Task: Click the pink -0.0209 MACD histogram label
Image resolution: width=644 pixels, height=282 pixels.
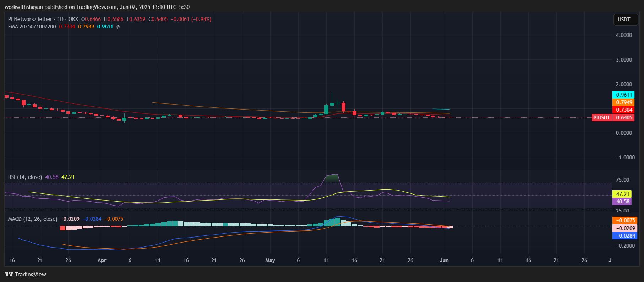Action: click(625, 228)
